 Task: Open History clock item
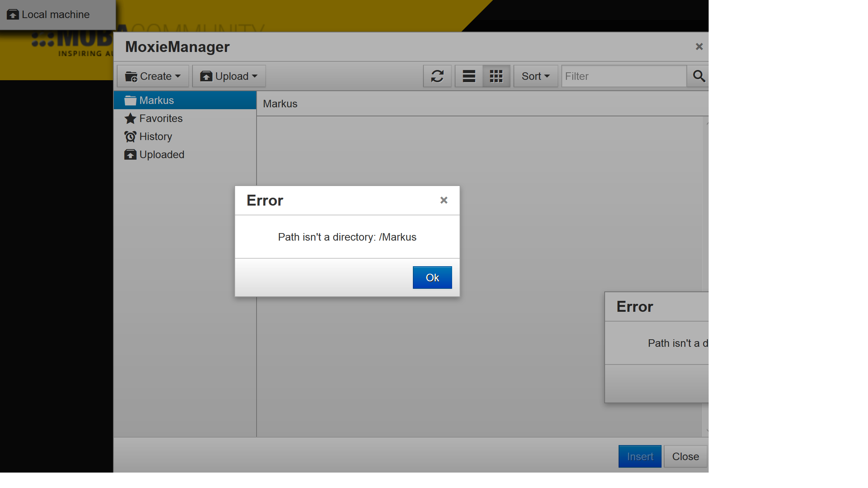coord(156,136)
